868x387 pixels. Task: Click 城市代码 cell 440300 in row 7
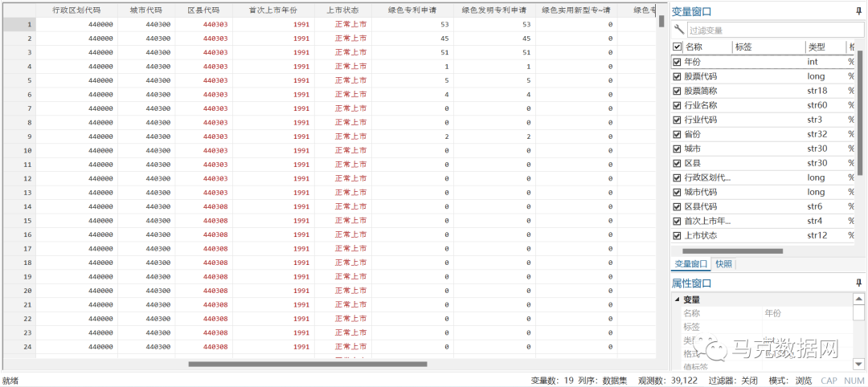[146, 108]
